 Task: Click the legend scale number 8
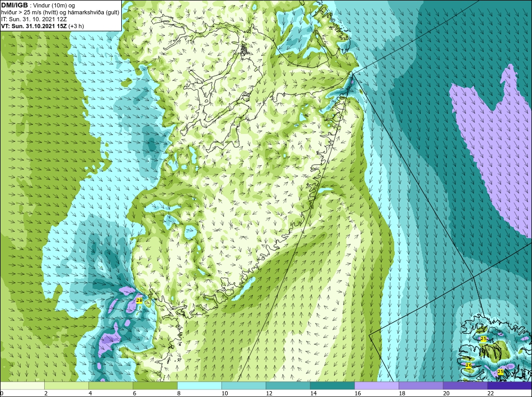tap(179, 393)
